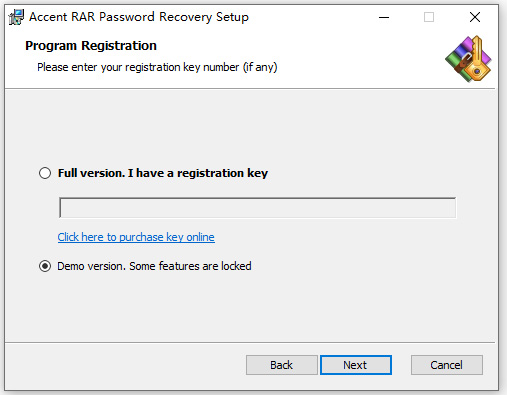Viewport: 507px width, 395px height.
Task: Proceed with the Next button
Action: tap(356, 365)
